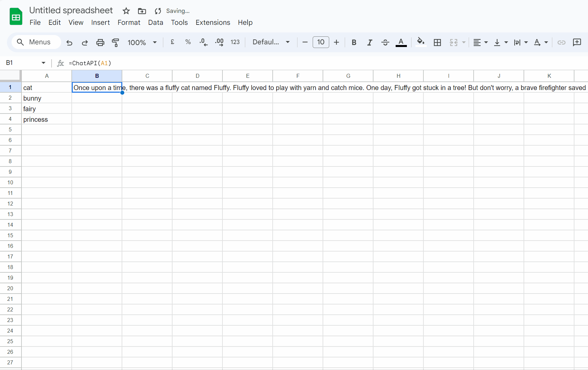Click the formula bar with =ChatAPI(A1)
Screen dimensions: 588x370
327,63
